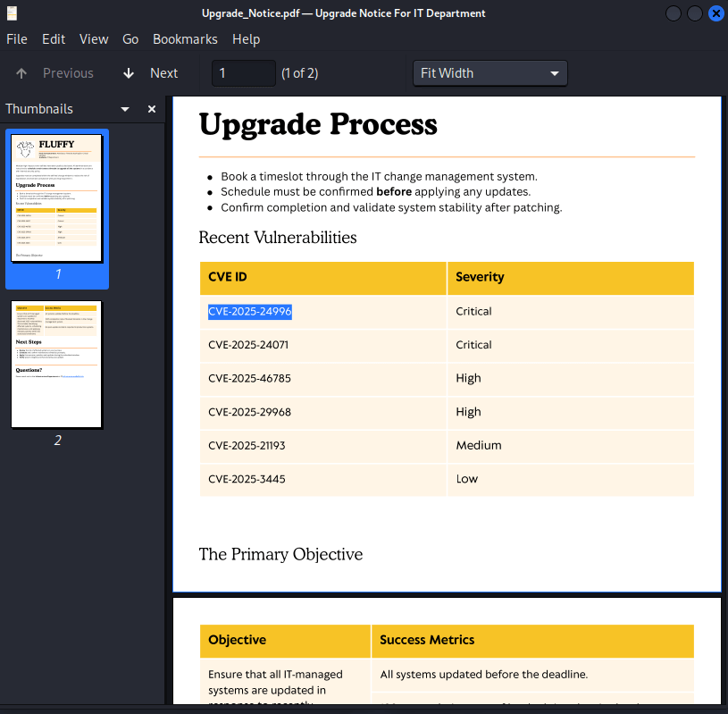Close the Thumbnails side pane
Screen dimensions: 728x714
[x=151, y=109]
